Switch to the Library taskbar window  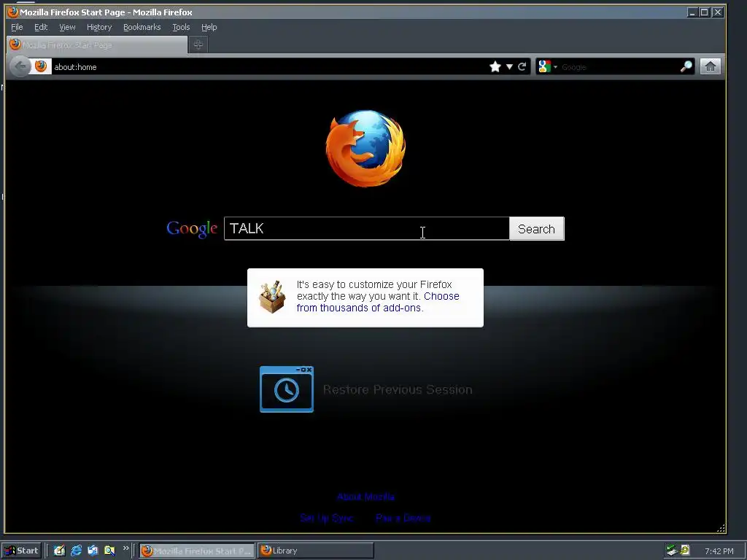tap(315, 551)
